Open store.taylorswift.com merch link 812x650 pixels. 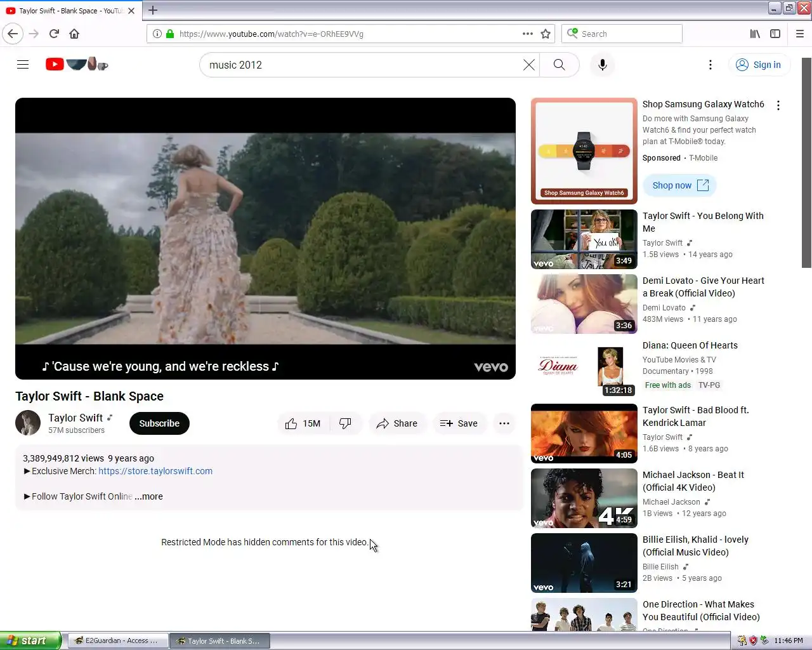[x=155, y=471]
